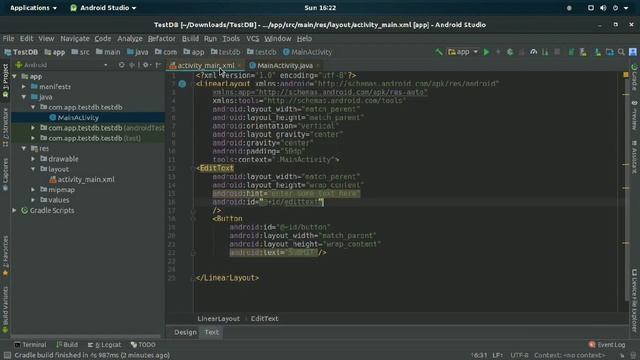This screenshot has width=640, height=360.
Task: Open the Analyze menu
Action: point(130,38)
